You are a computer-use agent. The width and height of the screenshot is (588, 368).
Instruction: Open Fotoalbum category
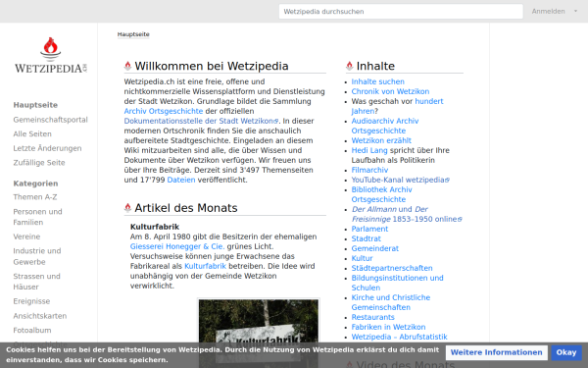tap(32, 330)
